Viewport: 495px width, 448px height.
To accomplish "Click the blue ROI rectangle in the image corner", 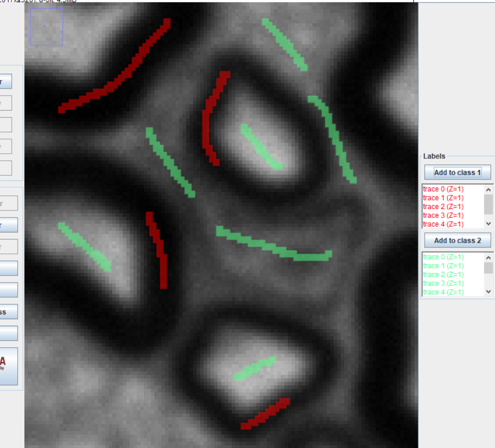I will (46, 27).
